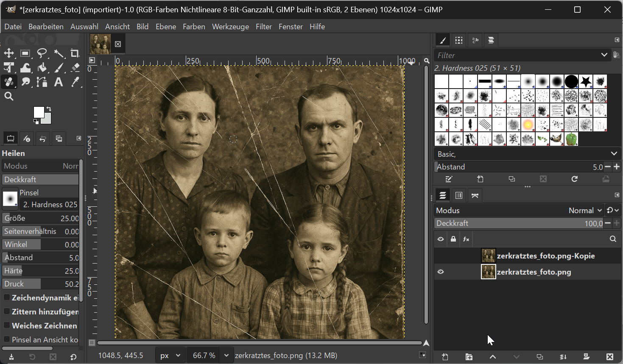Click the brush Filter search field

(x=517, y=56)
